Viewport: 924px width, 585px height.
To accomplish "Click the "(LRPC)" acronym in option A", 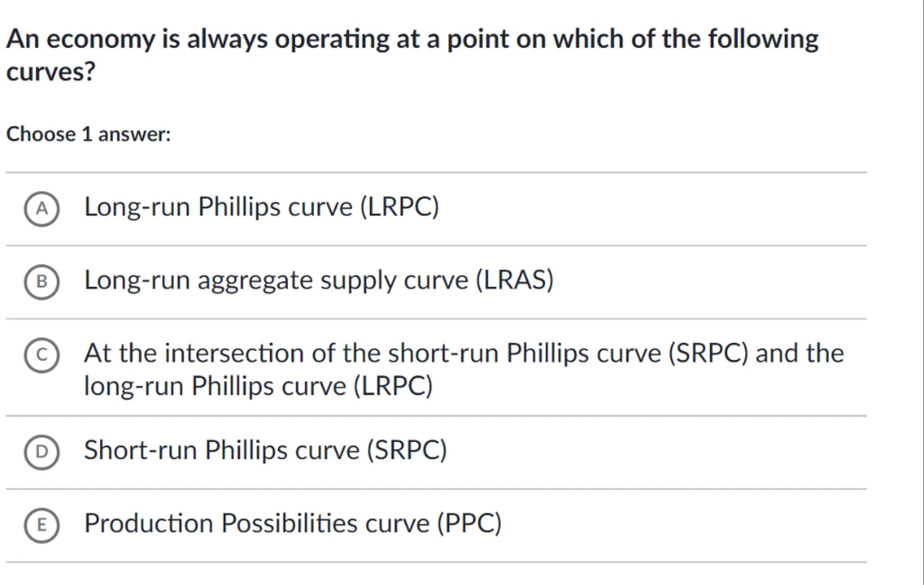I will tap(399, 207).
